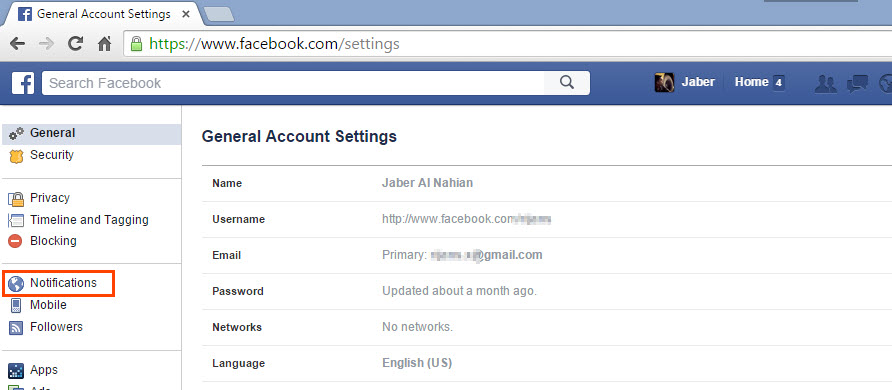Viewport: 892px width, 390px height.
Task: Open Apps settings
Action: [44, 370]
